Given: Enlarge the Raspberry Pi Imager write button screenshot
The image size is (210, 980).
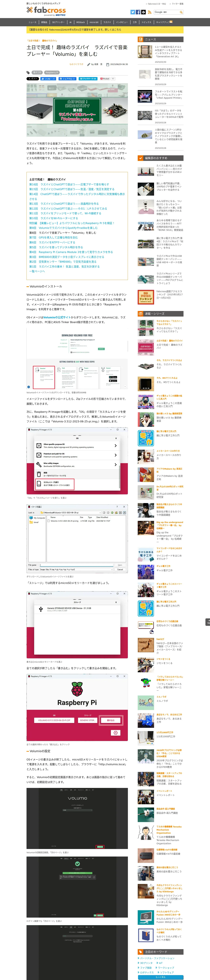Looking at the screenshot, I should 77,707.
